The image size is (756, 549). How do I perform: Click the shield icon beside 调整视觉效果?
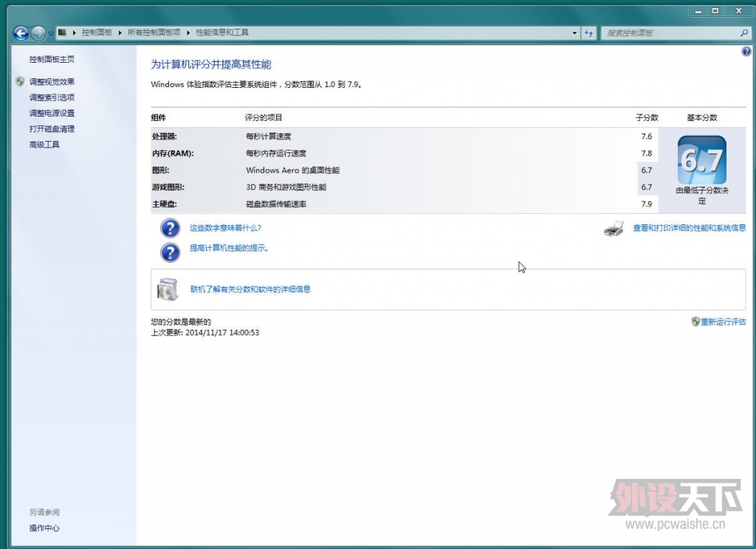tap(20, 81)
